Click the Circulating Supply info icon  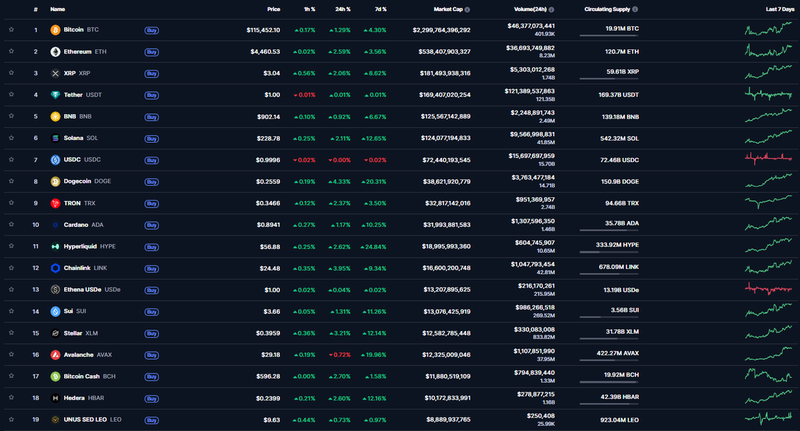635,9
